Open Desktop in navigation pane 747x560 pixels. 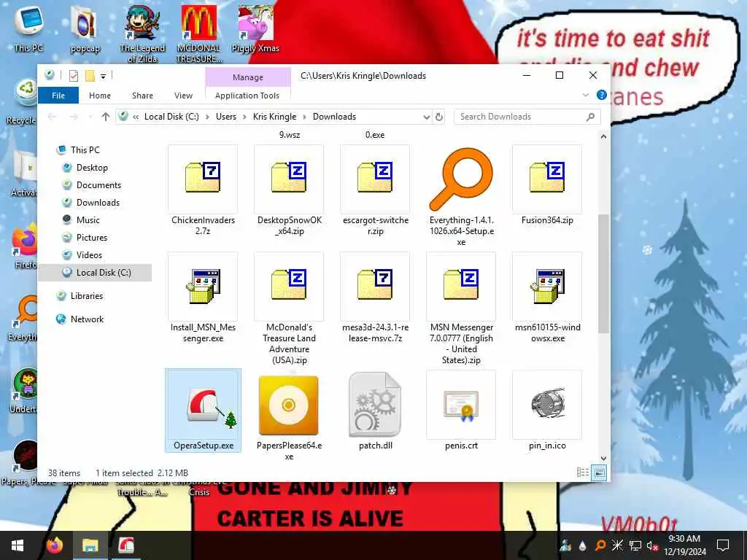coord(92,168)
